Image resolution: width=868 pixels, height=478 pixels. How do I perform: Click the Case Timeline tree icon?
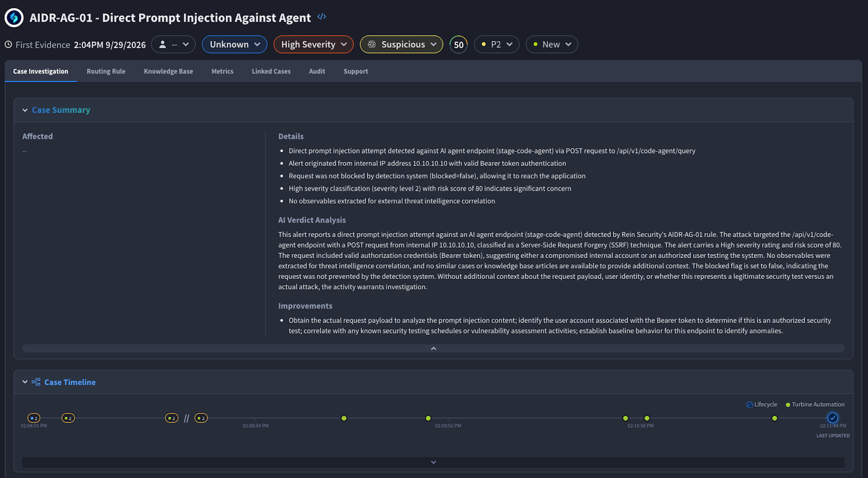pos(36,382)
